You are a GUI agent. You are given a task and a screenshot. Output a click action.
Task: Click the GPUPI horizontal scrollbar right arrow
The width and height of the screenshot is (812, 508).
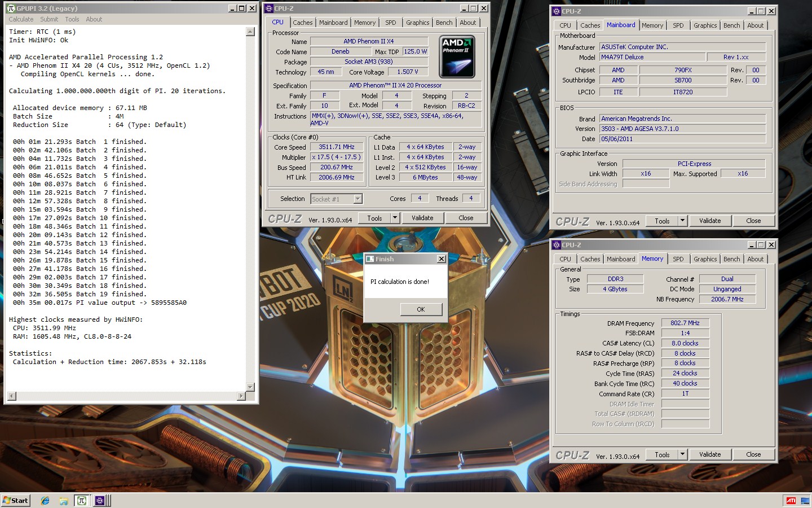point(241,396)
